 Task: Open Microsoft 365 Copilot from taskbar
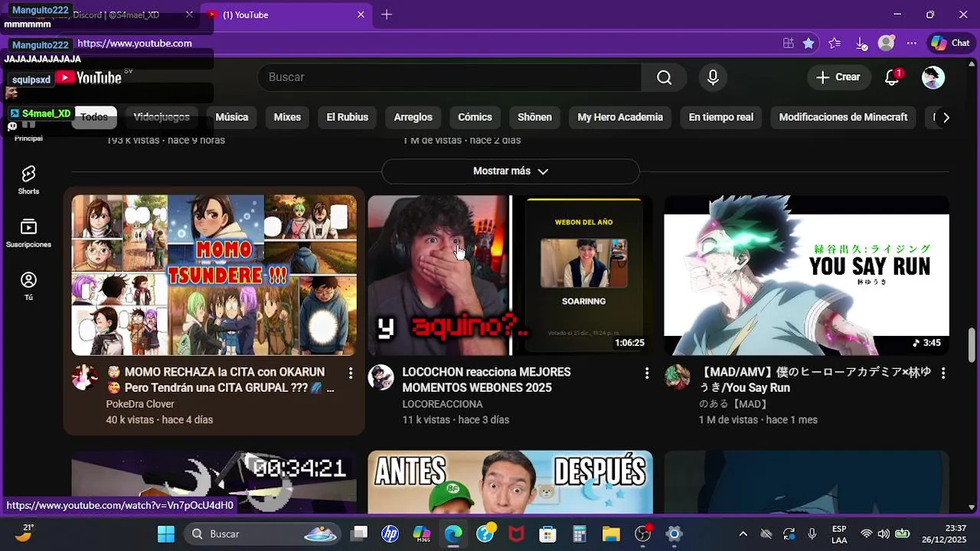pyautogui.click(x=422, y=533)
